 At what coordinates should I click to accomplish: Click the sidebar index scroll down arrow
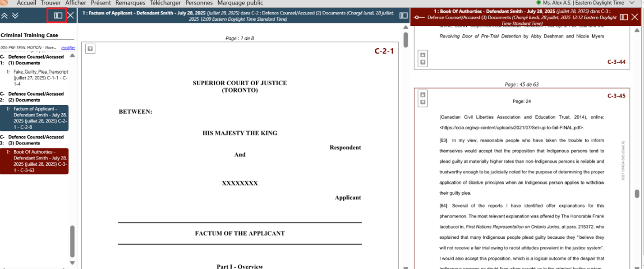pyautogui.click(x=72, y=263)
